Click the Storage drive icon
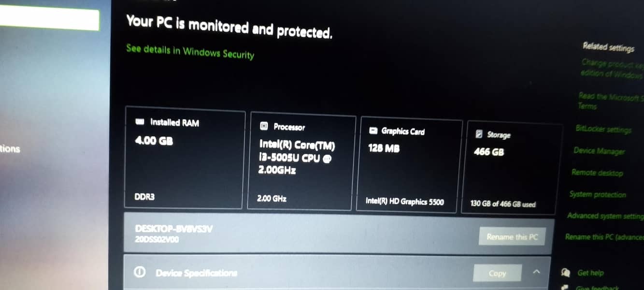Screen dimensions: 644x290 tap(479, 134)
